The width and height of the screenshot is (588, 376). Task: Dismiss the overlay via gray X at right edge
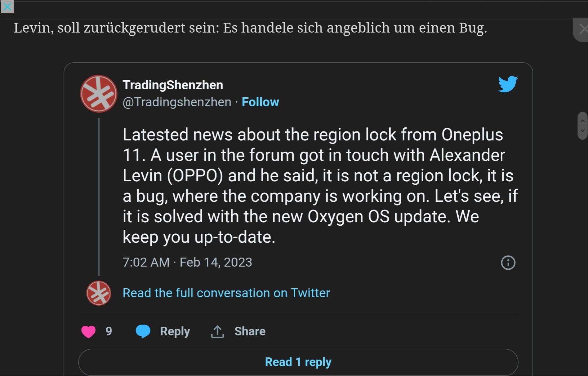[x=582, y=29]
